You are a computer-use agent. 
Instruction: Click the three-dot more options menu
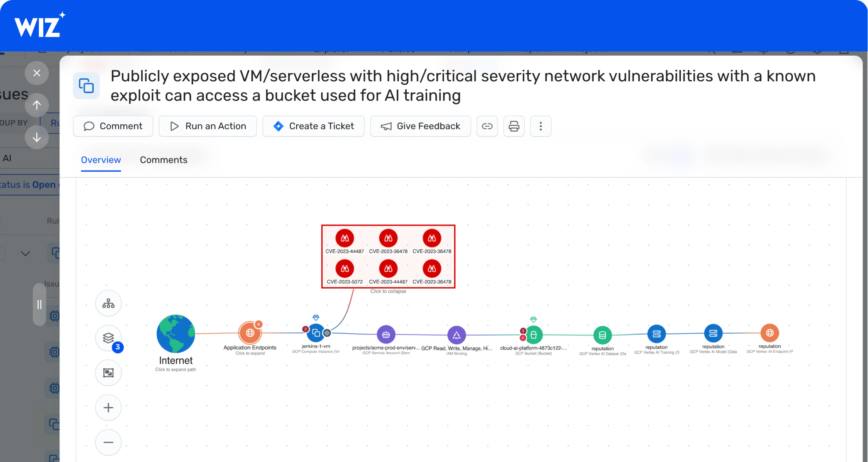540,126
